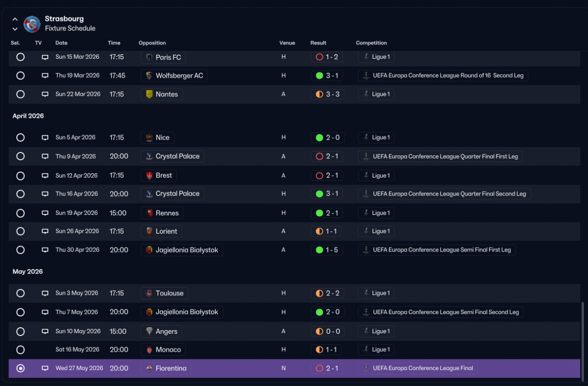Open the Wolfsberger AC club link
The image size is (588, 386).
[174, 76]
